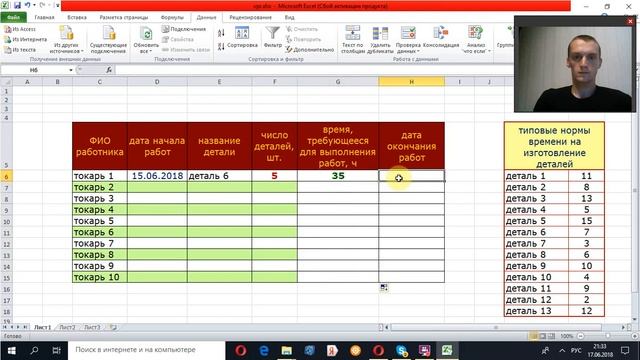Close the webcam overlay window

[x=631, y=21]
